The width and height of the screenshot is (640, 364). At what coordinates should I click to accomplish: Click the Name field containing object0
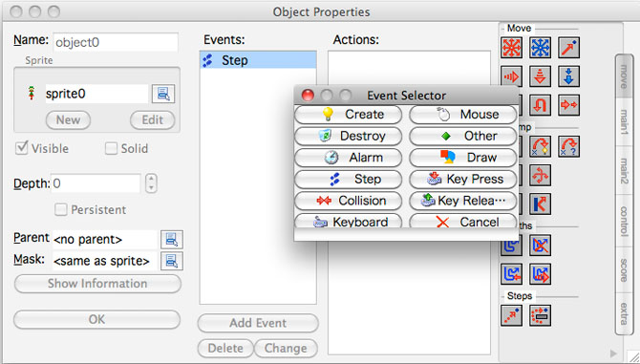[116, 42]
